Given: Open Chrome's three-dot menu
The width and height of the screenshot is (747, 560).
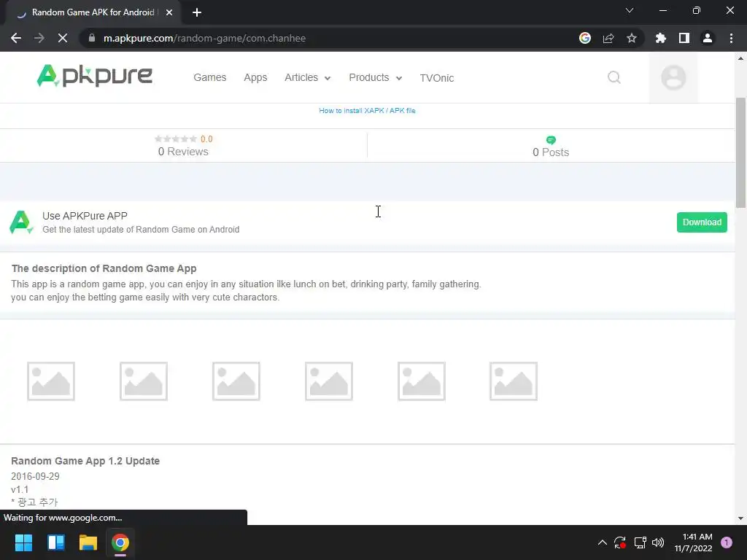Looking at the screenshot, I should [x=731, y=38].
